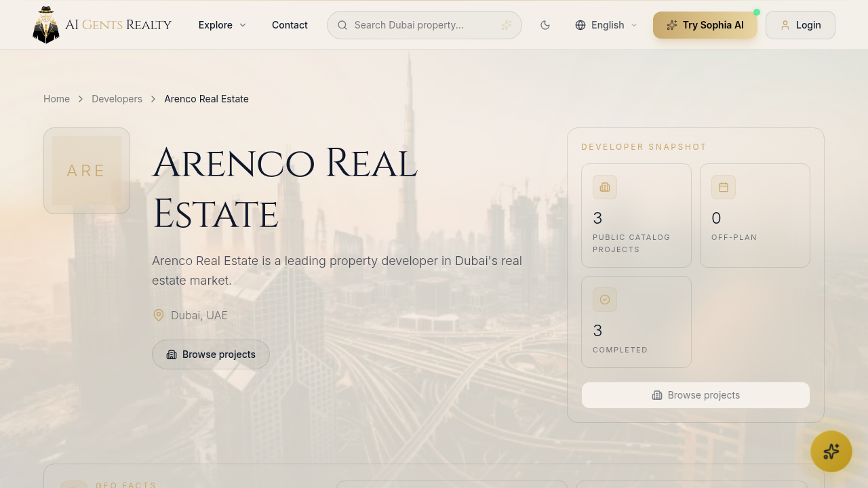Toggle dark mode with the moon icon
This screenshot has width=868, height=488.
545,25
